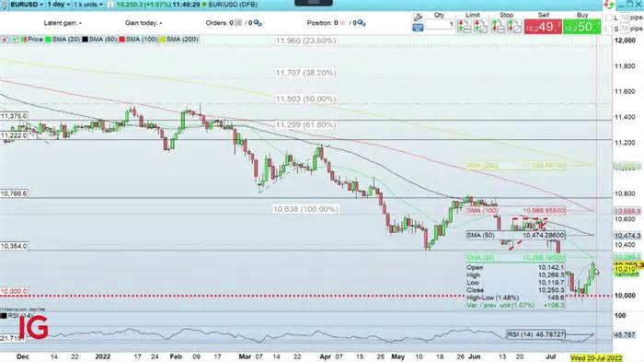The width and height of the screenshot is (644, 362).
Task: Select the SMA (200) legend item
Action: pos(179,40)
